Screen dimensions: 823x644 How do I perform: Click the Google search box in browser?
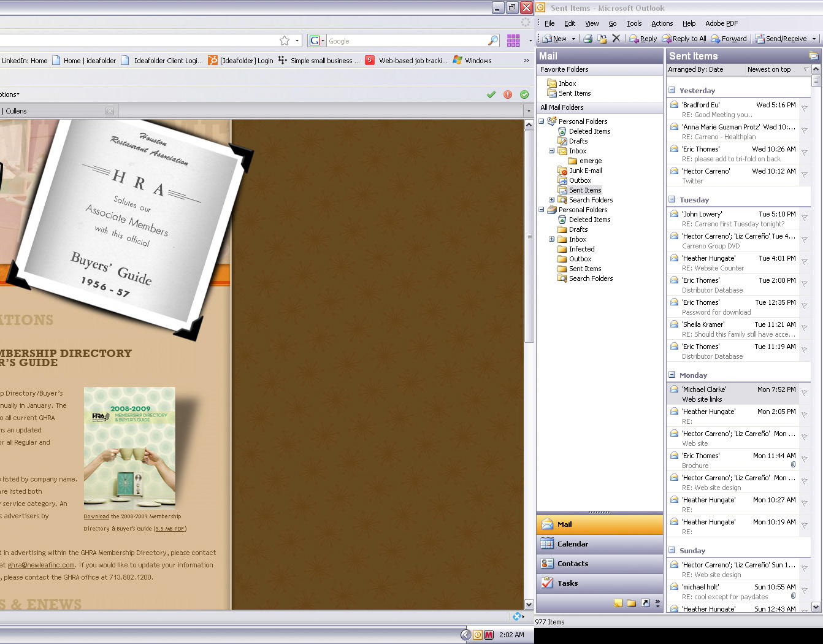point(407,41)
